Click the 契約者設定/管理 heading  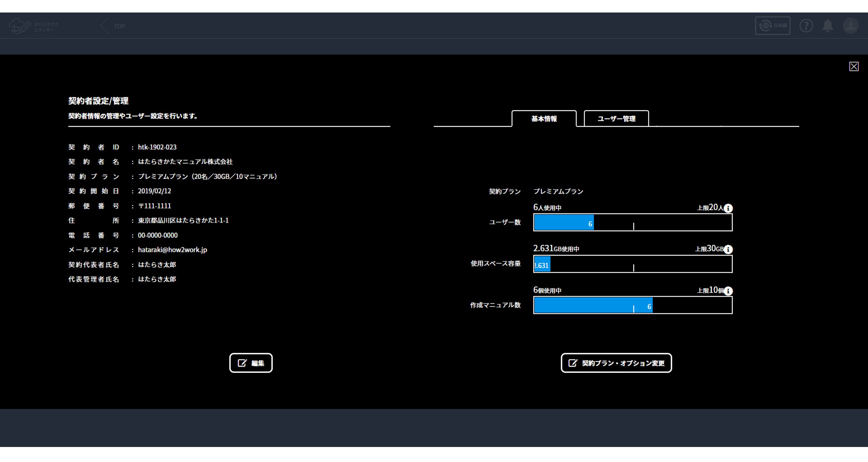[x=98, y=101]
